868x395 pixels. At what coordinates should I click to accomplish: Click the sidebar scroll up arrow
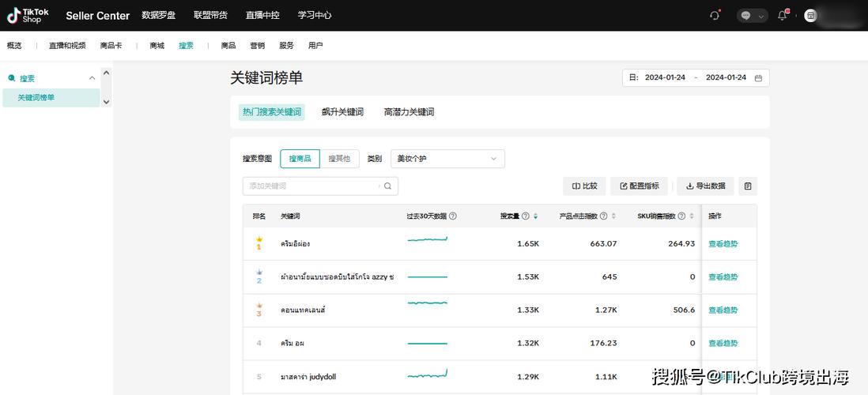106,73
